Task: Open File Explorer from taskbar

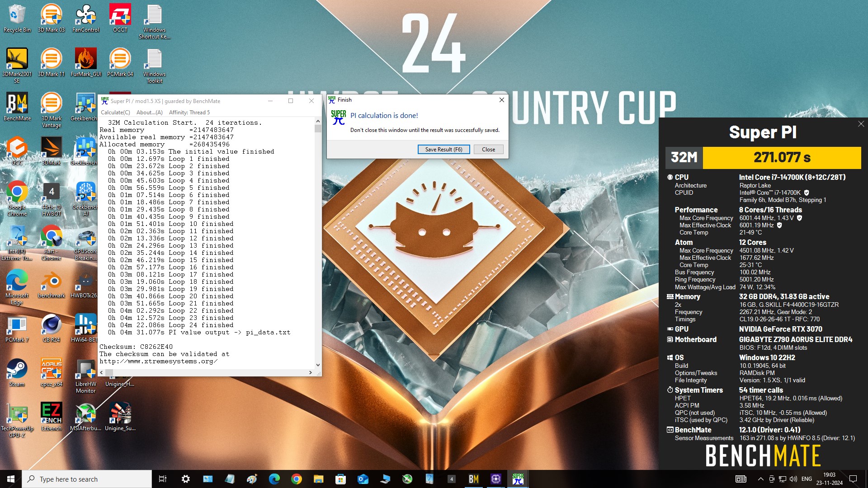Action: click(x=318, y=479)
